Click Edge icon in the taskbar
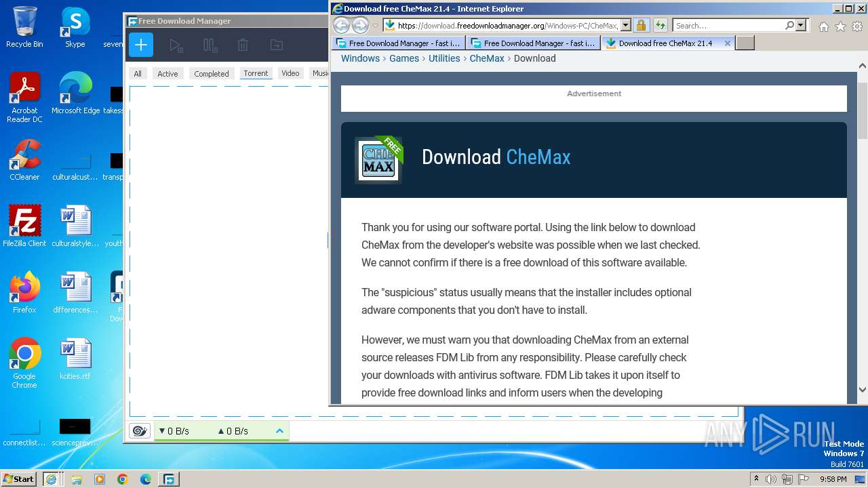 146,479
